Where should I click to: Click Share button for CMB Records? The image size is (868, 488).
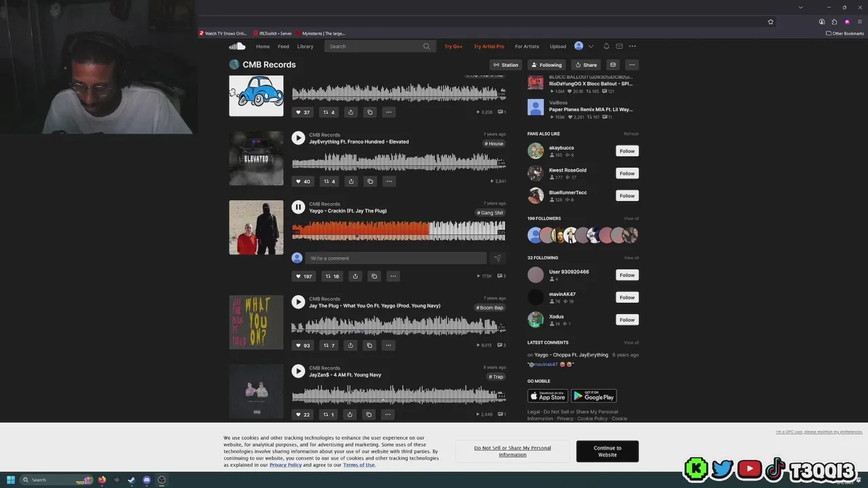[585, 65]
